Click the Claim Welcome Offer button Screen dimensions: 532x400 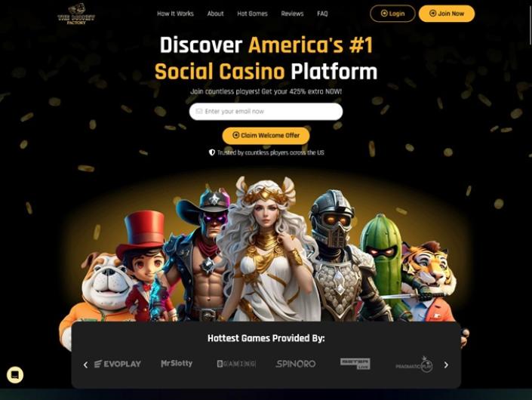pos(266,136)
